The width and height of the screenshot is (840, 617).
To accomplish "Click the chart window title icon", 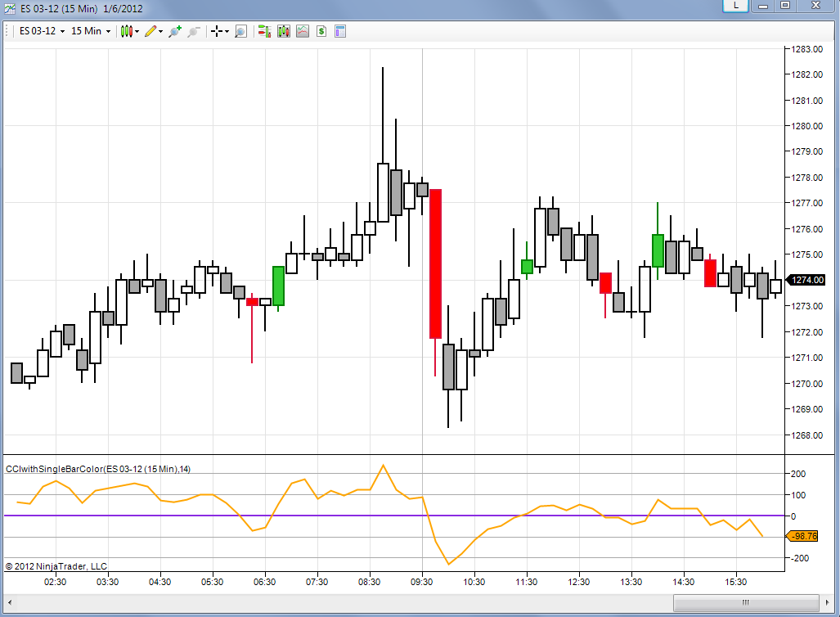I will click(10, 8).
